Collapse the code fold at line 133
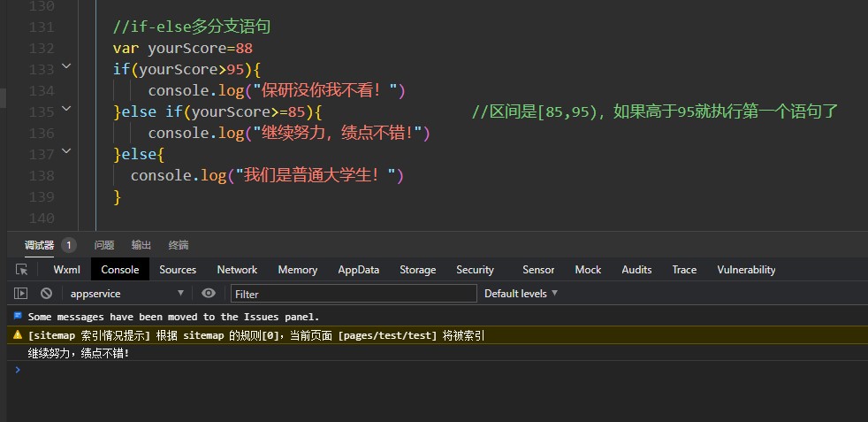Viewport: 868px width, 422px height. (x=66, y=66)
